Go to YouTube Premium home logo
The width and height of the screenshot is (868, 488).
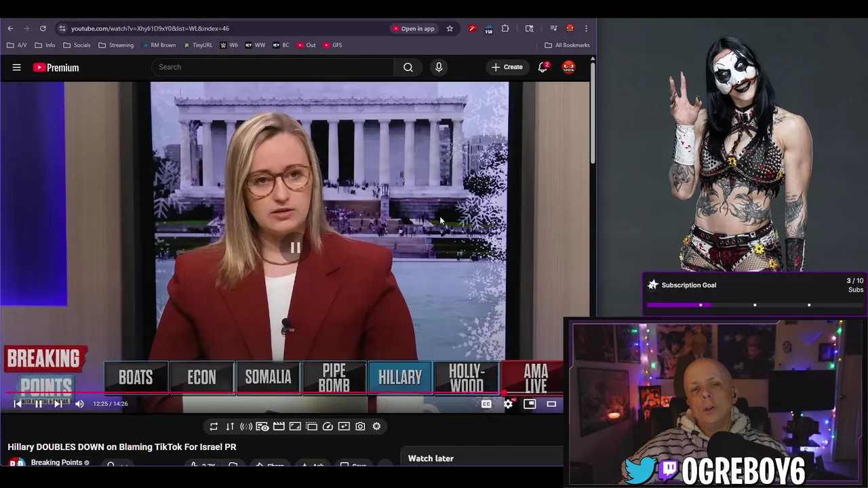pos(56,67)
